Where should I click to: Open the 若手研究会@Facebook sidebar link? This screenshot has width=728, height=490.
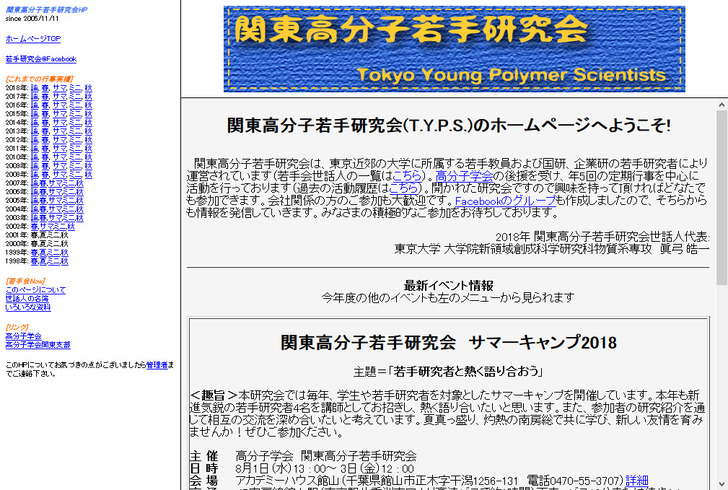(40, 59)
